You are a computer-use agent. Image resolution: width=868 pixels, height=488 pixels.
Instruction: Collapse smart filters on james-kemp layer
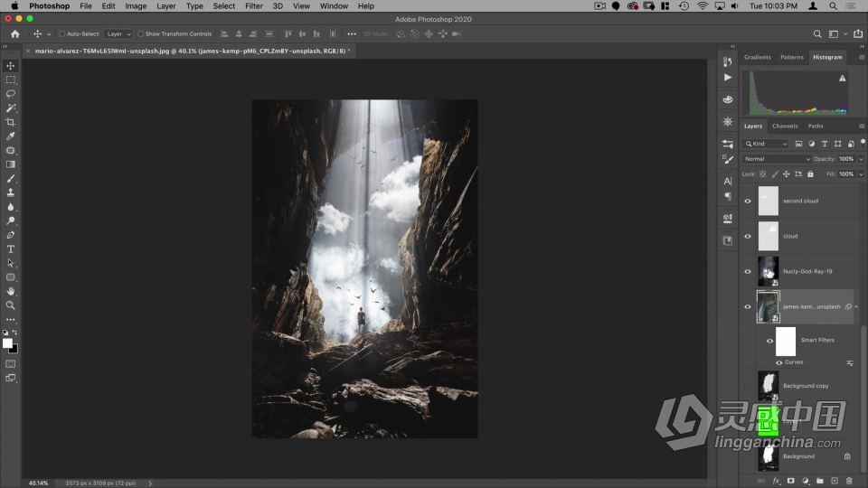coord(856,306)
